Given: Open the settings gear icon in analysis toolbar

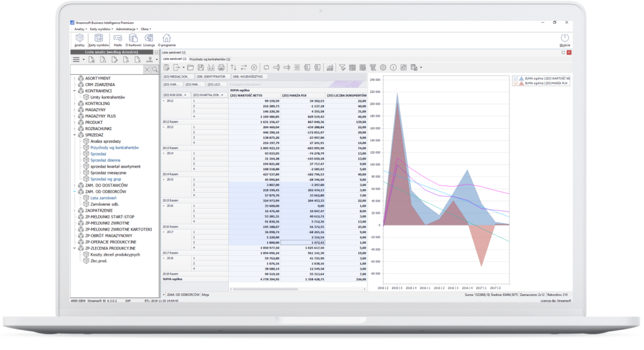Looking at the screenshot, I should click(382, 67).
